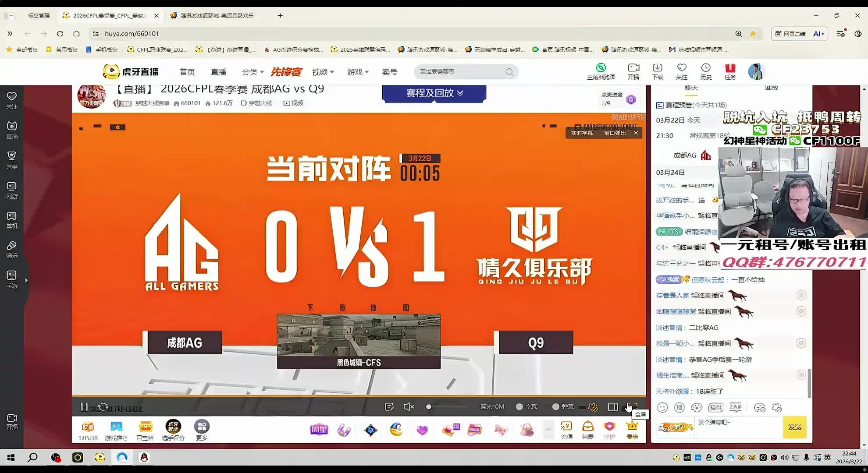Open the 直播 nav menu item
This screenshot has height=473, width=868.
click(218, 72)
